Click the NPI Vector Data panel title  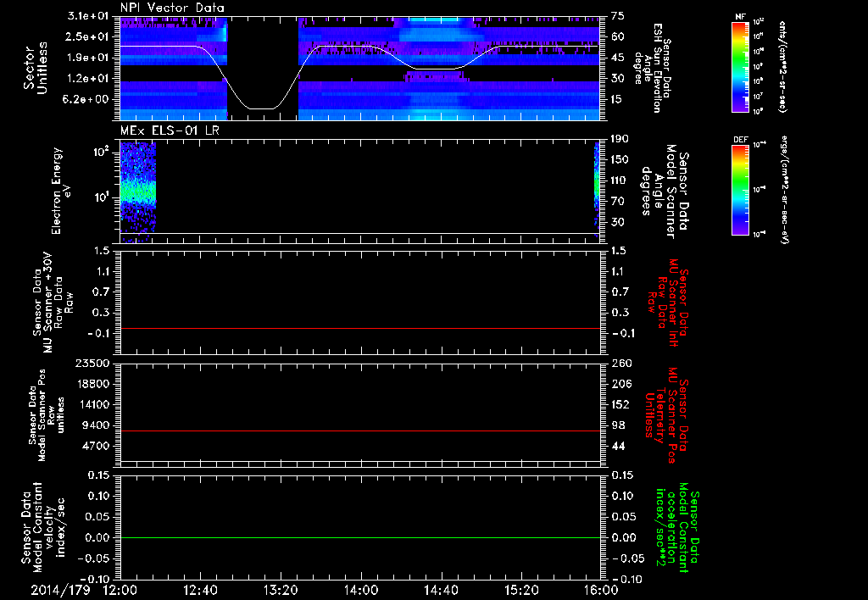point(172,8)
